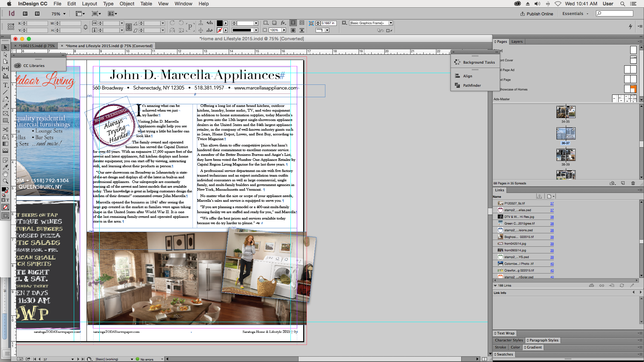Open the Layout menu
The height and width of the screenshot is (362, 644).
89,4
